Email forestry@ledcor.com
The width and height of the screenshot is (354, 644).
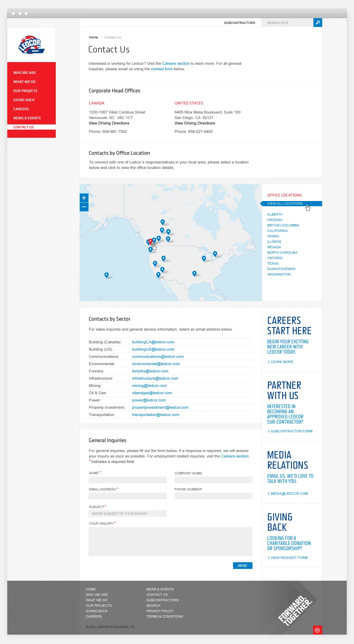150,371
